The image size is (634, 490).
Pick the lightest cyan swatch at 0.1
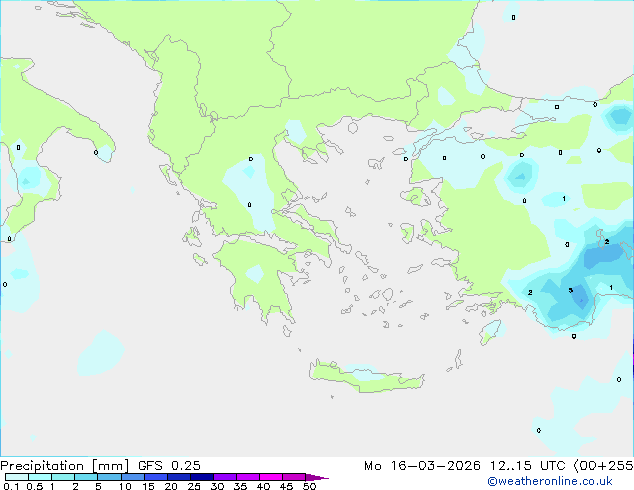(17, 477)
